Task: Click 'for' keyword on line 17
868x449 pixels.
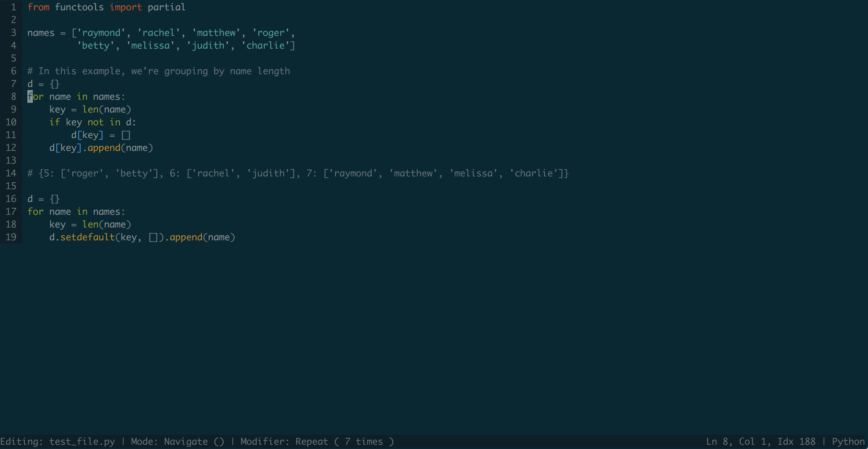Action: coord(35,212)
